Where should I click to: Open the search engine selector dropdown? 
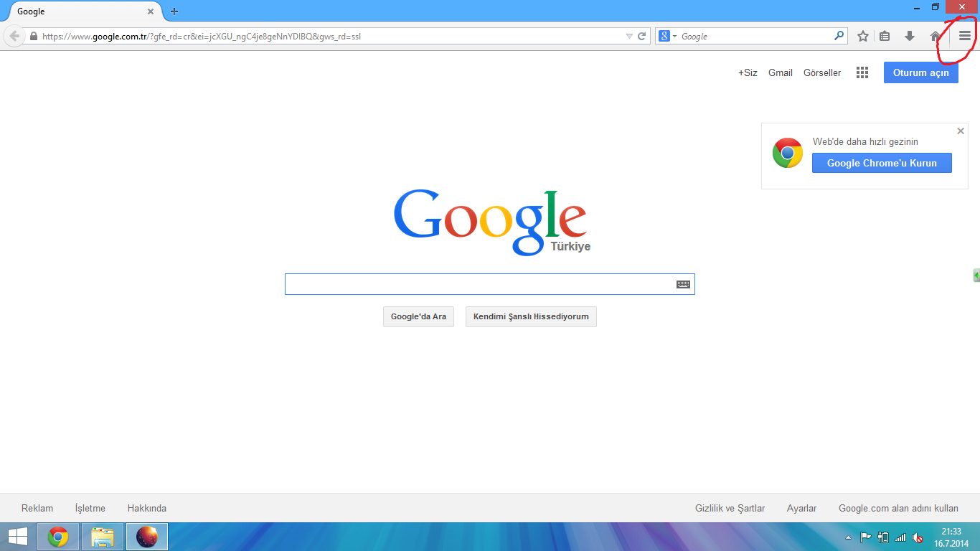coord(667,36)
